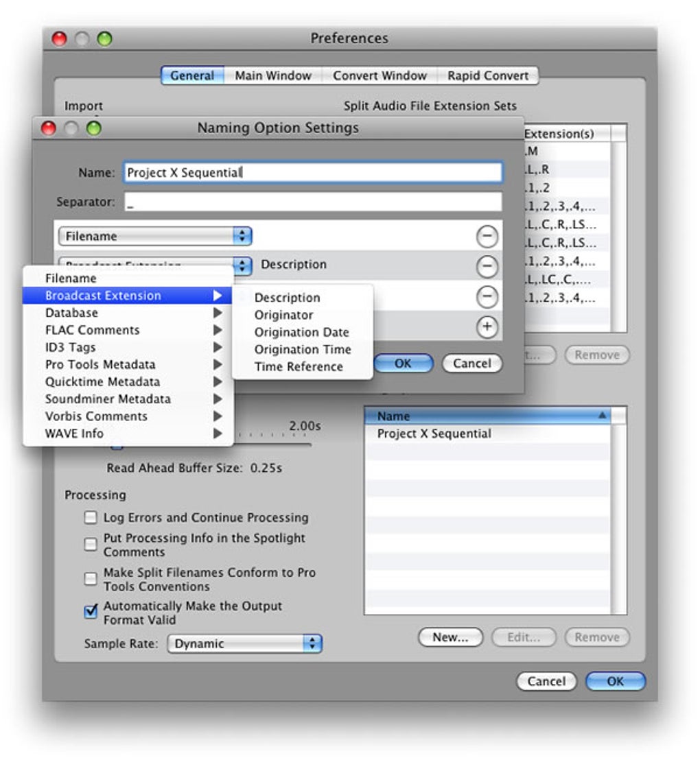Remove the Filename component with minus icon
The image size is (700, 760).
click(x=487, y=235)
